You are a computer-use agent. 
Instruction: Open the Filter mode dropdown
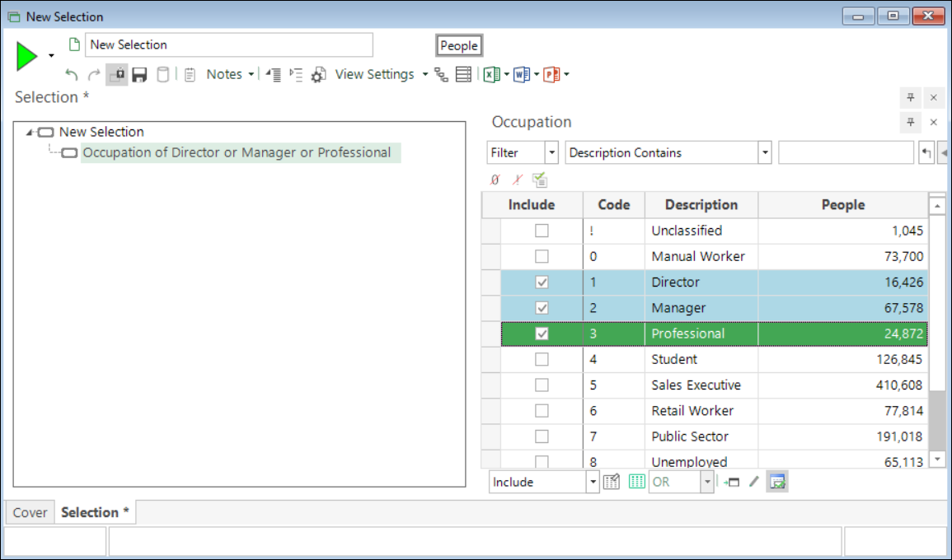551,153
